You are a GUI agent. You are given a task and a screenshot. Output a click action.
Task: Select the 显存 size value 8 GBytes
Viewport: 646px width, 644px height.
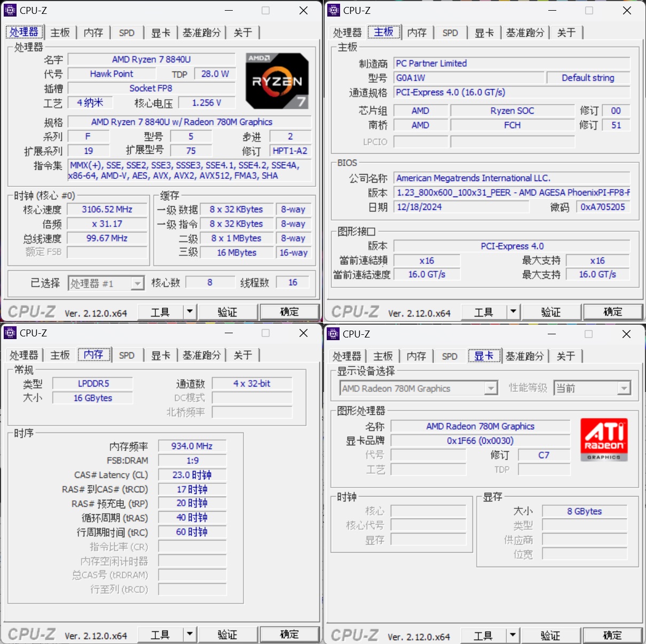point(585,511)
